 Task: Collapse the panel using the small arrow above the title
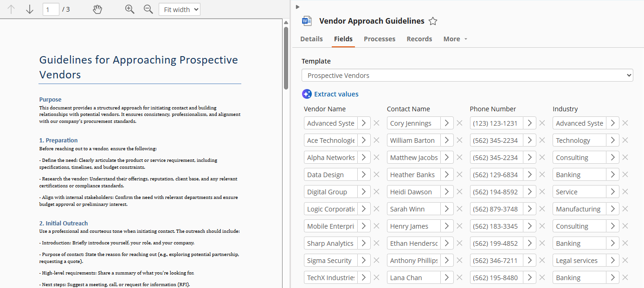click(297, 6)
